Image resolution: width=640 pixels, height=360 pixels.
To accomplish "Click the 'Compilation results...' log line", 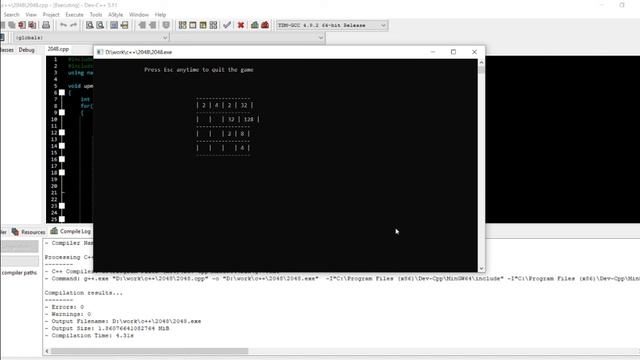I will 83,293.
